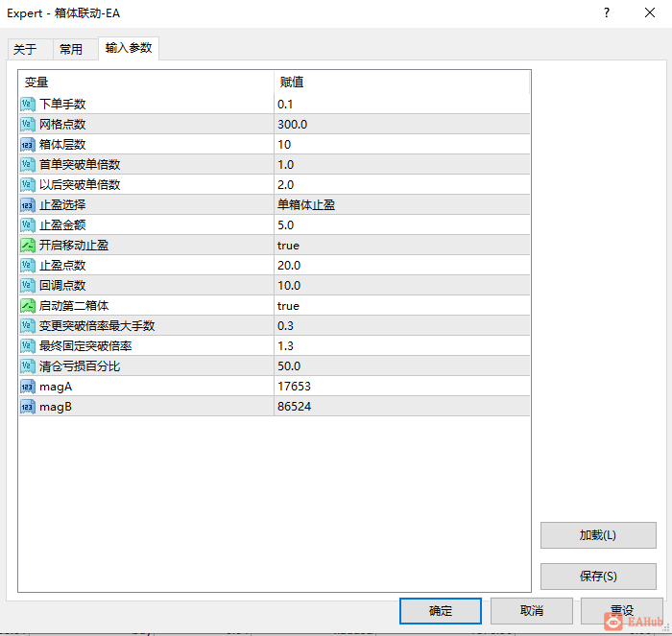Click the icon beside 下单手数
This screenshot has width=672, height=636.
28,104
